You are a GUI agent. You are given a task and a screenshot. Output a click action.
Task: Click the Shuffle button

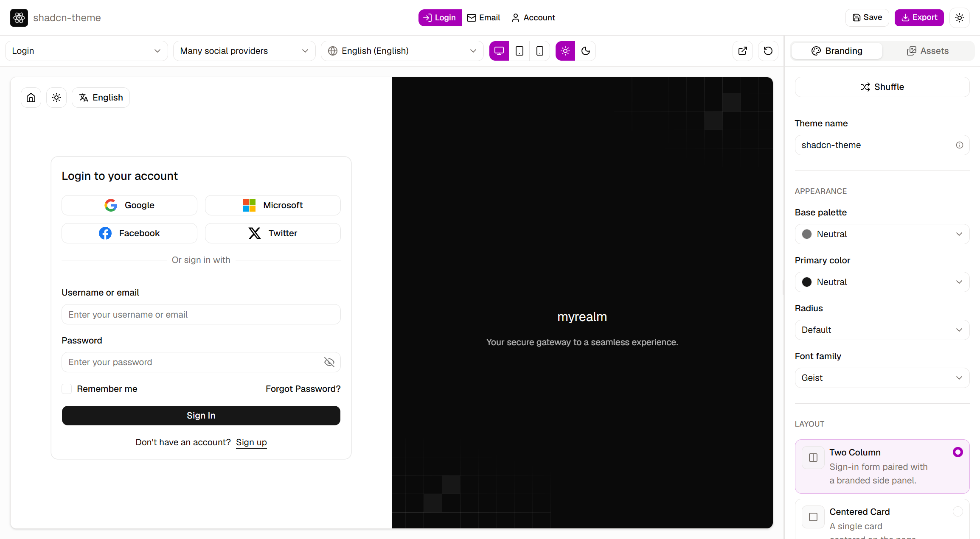tap(882, 87)
